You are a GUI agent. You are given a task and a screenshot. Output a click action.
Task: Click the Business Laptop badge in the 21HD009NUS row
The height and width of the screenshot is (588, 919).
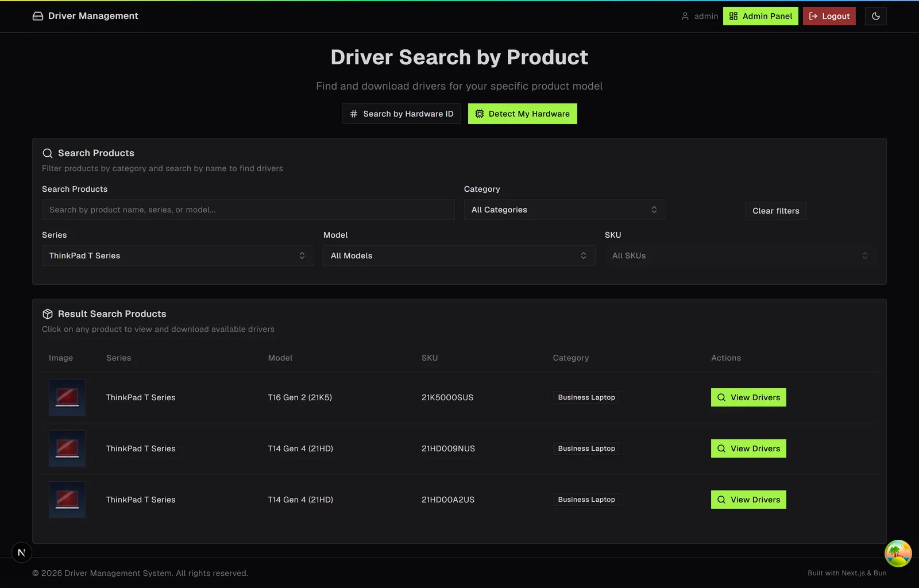pyautogui.click(x=586, y=448)
